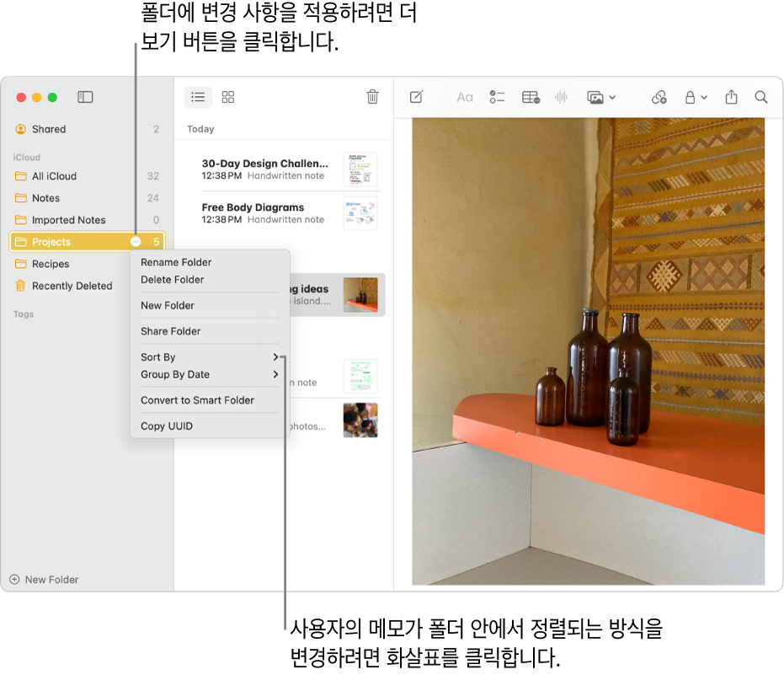Switch to list view
Viewport: 784px width, 675px height.
(x=198, y=97)
